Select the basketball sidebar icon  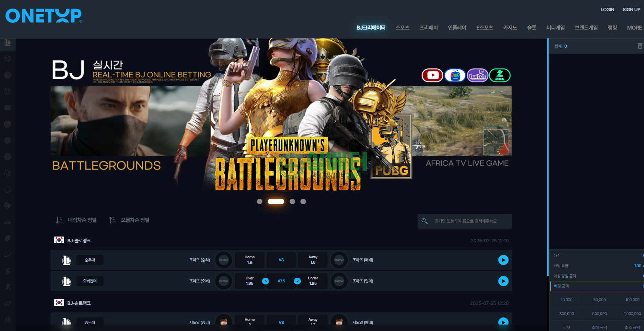point(7,75)
